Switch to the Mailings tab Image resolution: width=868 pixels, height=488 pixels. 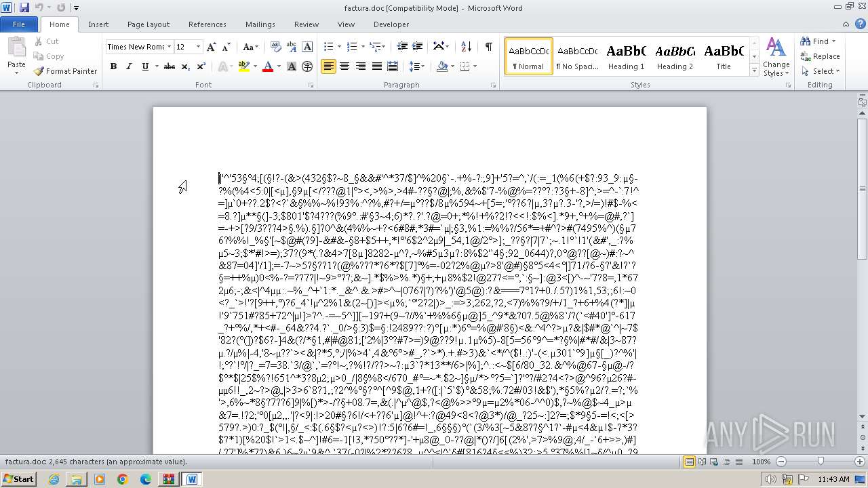[x=260, y=24]
